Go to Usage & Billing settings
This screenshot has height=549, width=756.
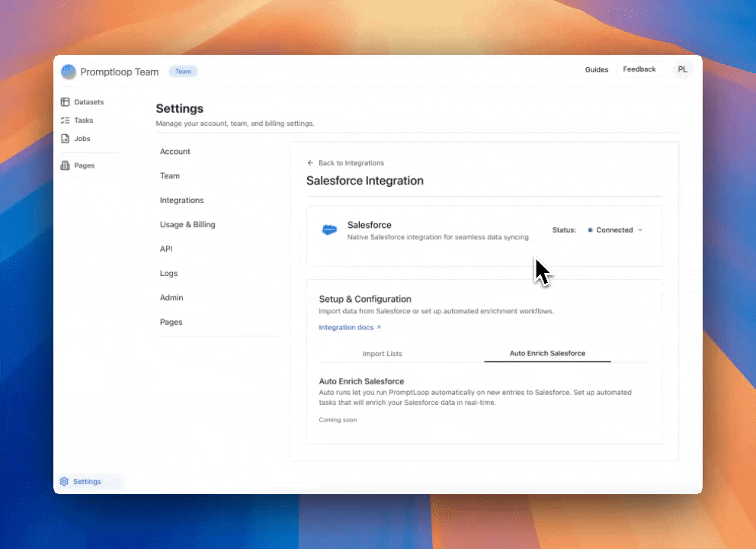pyautogui.click(x=187, y=224)
